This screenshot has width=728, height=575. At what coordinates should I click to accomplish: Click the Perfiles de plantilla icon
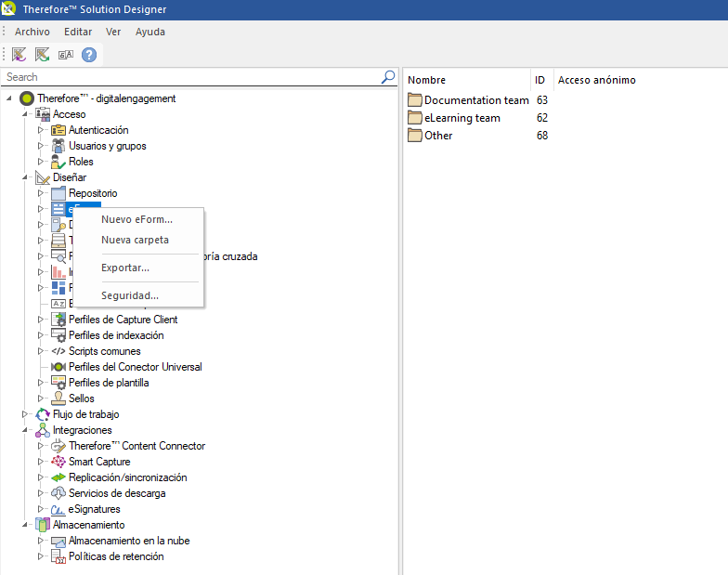[58, 383]
